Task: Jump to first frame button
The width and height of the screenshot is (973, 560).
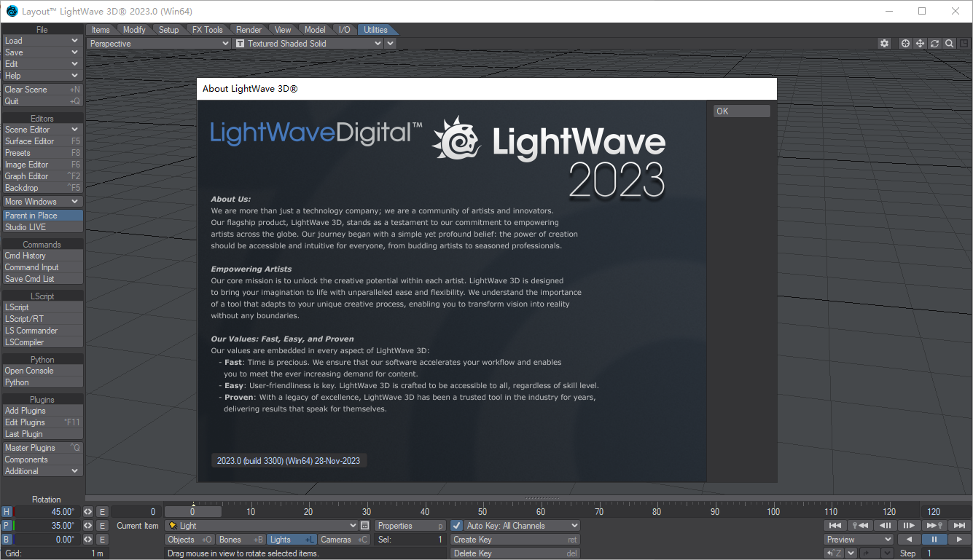Action: [835, 526]
